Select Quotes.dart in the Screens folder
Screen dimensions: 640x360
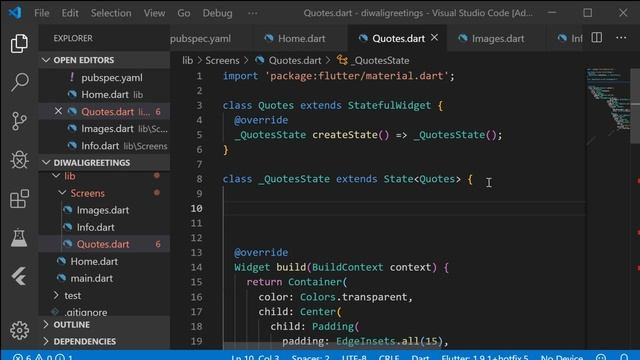(103, 244)
